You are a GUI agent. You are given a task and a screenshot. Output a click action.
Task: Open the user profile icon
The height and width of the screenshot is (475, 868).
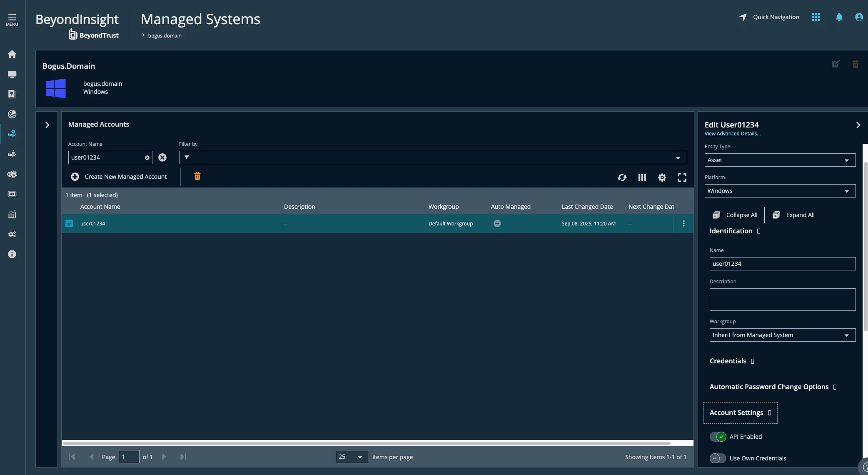click(x=859, y=17)
